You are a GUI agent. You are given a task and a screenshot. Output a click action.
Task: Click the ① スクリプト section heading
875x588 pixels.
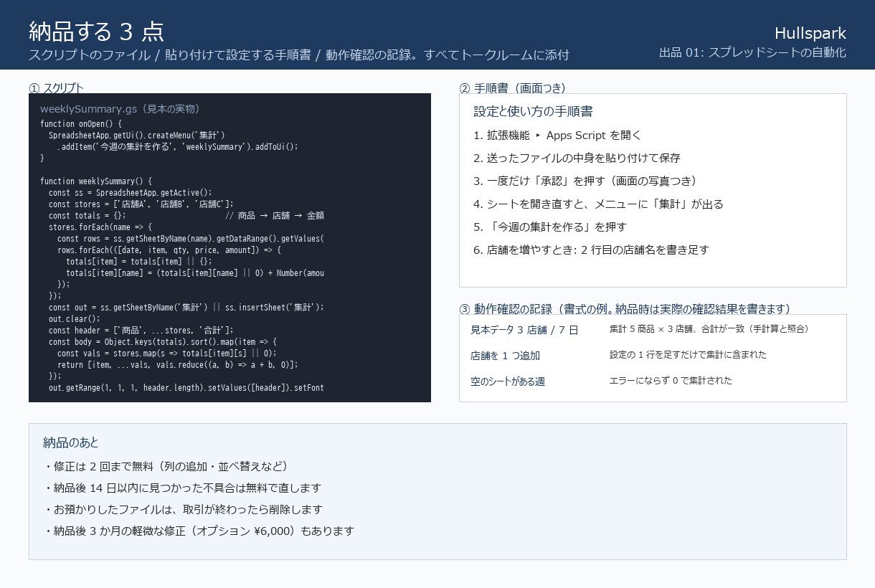(56, 88)
